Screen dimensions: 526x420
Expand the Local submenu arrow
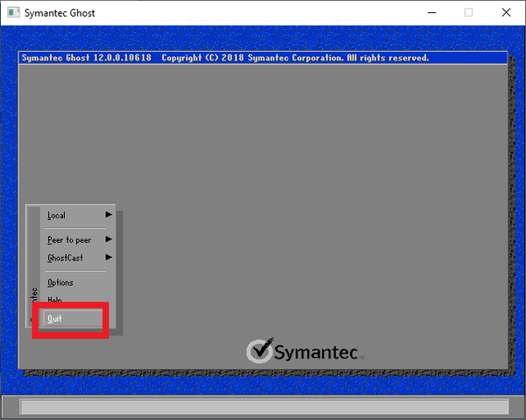click(x=109, y=214)
